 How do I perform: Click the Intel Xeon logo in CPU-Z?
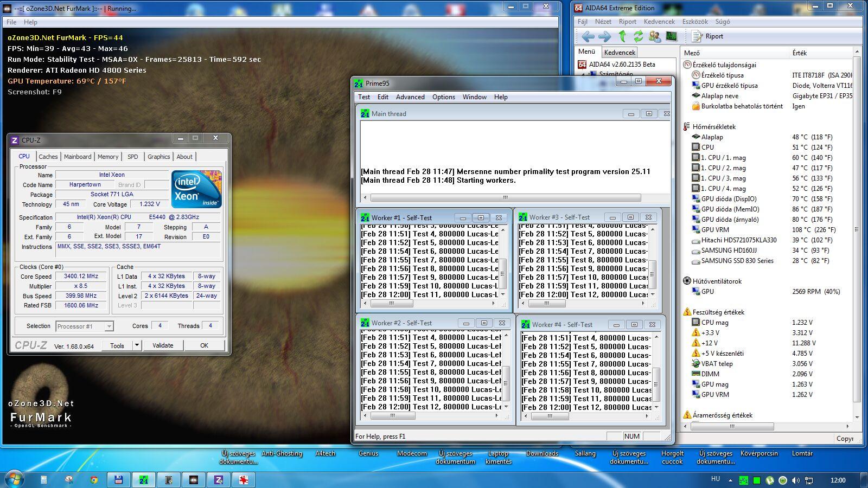196,189
